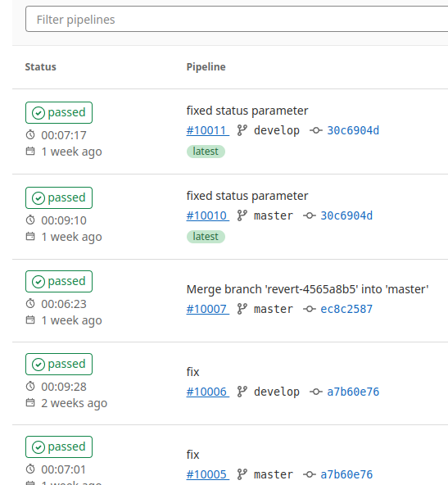Image resolution: width=448 pixels, height=485 pixels.
Task: Click the branch icon beside develop for #10011
Action: [242, 130]
